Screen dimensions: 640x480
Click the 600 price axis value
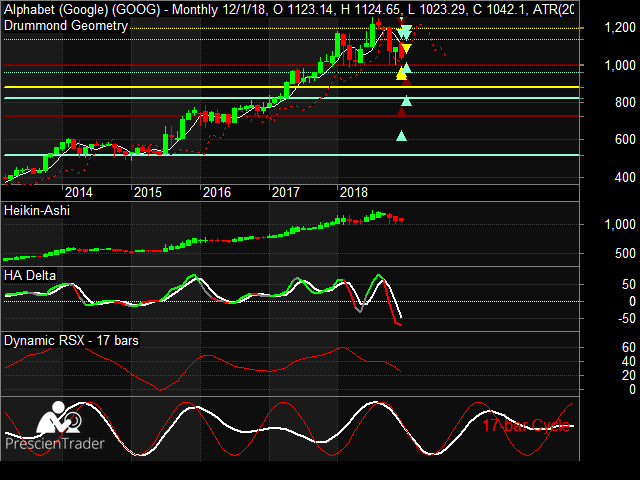point(625,140)
